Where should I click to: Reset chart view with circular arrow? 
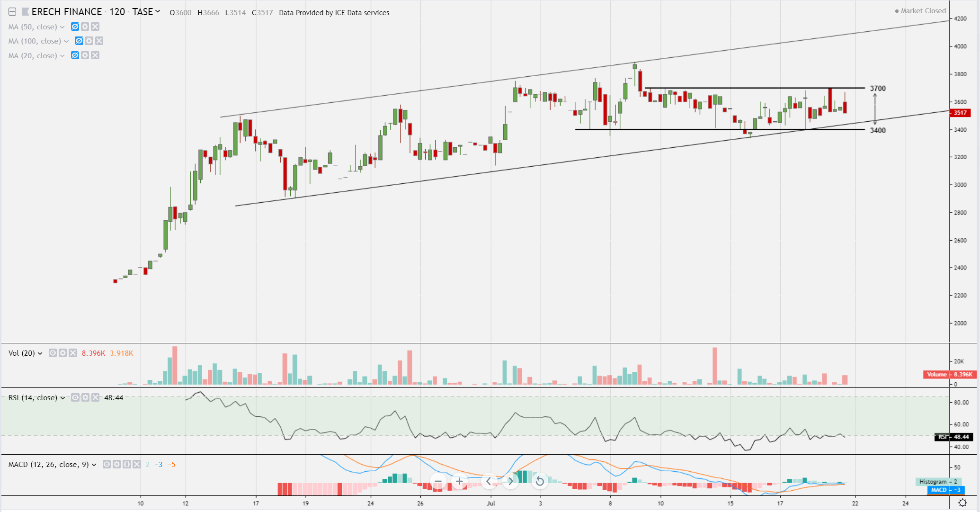(539, 481)
